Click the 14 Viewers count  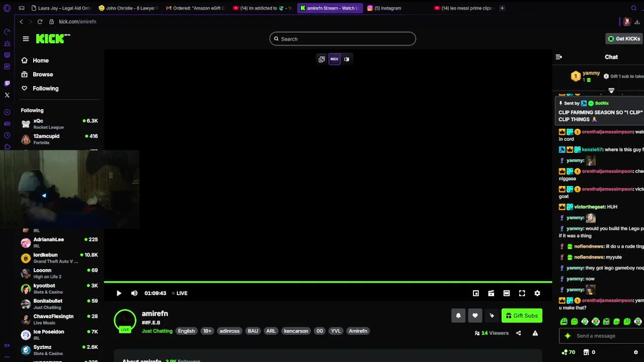tap(492, 333)
